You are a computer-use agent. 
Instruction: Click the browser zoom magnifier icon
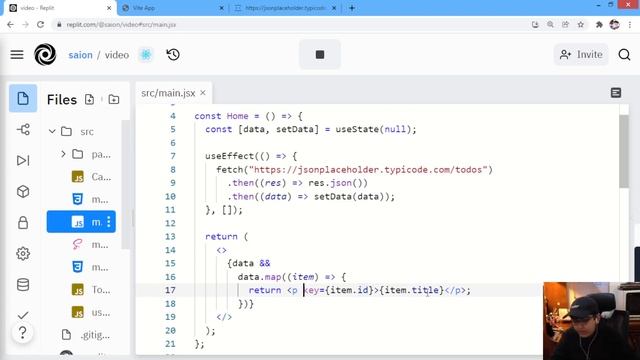(550, 24)
